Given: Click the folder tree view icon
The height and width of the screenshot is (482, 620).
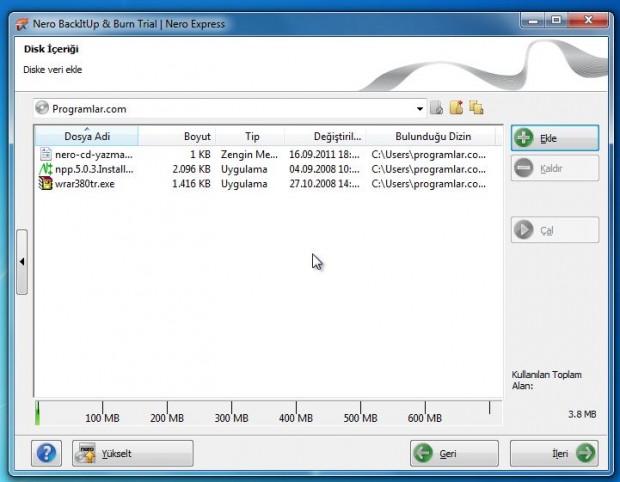Looking at the screenshot, I should pyautogui.click(x=476, y=108).
